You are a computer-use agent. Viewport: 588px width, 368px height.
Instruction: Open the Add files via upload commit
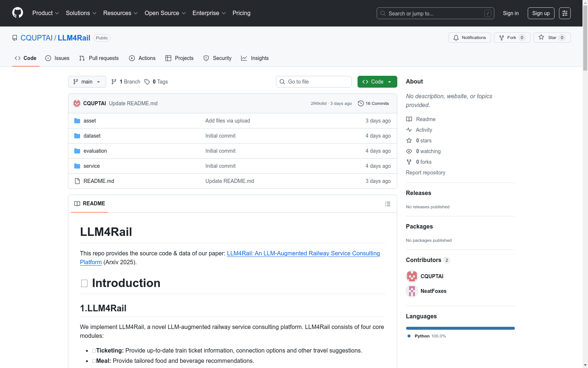click(228, 121)
